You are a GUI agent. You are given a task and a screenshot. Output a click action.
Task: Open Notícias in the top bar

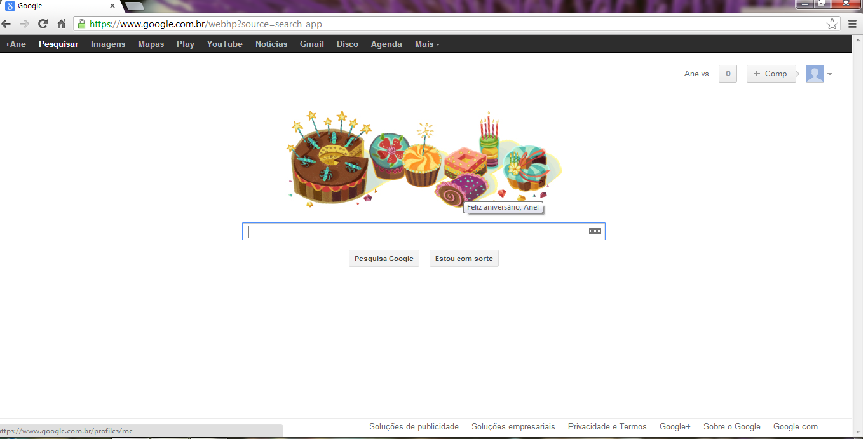[x=271, y=44]
